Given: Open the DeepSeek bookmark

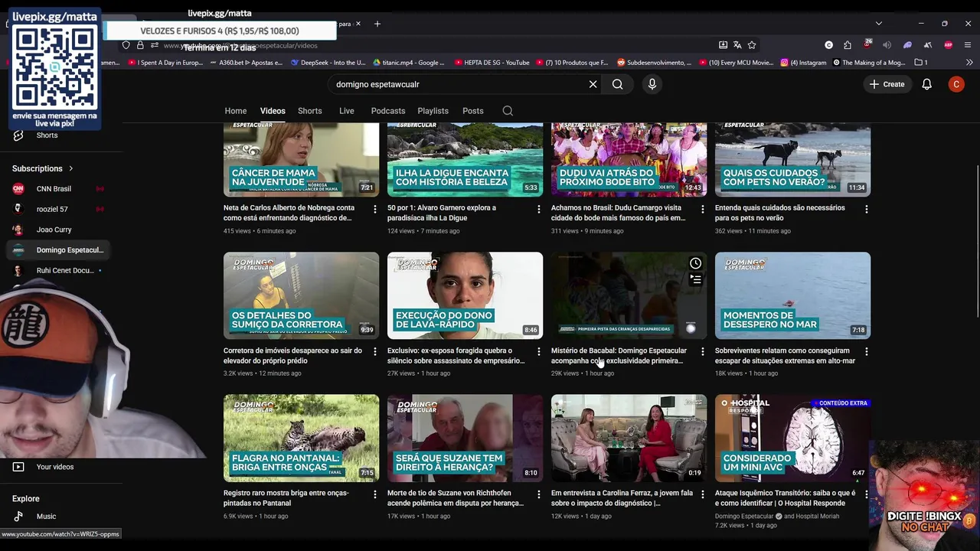Looking at the screenshot, I should (x=328, y=63).
